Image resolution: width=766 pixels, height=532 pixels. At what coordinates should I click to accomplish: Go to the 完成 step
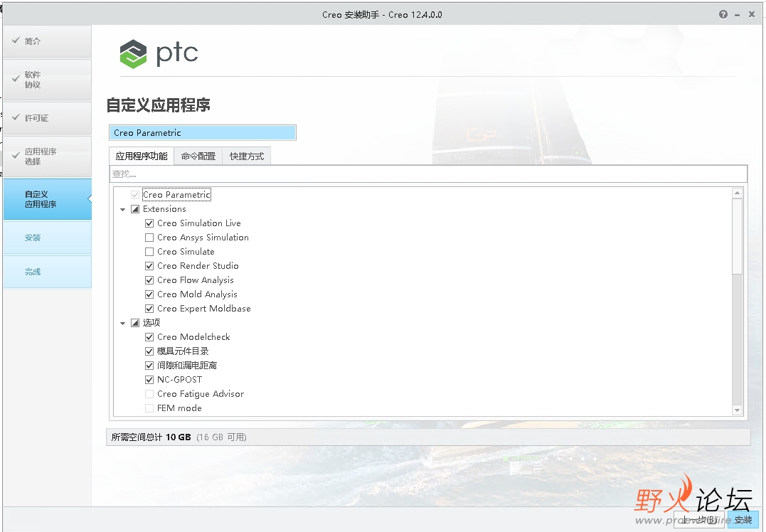point(48,272)
